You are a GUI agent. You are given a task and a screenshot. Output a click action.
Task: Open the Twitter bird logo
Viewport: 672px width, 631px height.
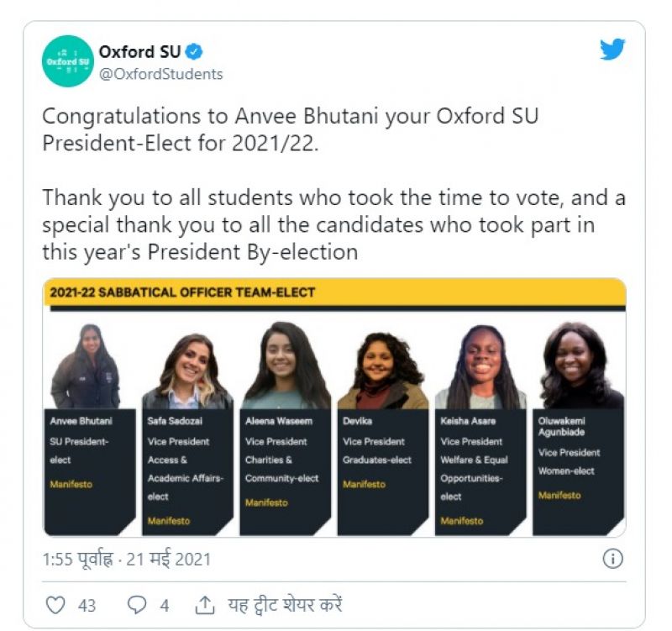pyautogui.click(x=612, y=50)
